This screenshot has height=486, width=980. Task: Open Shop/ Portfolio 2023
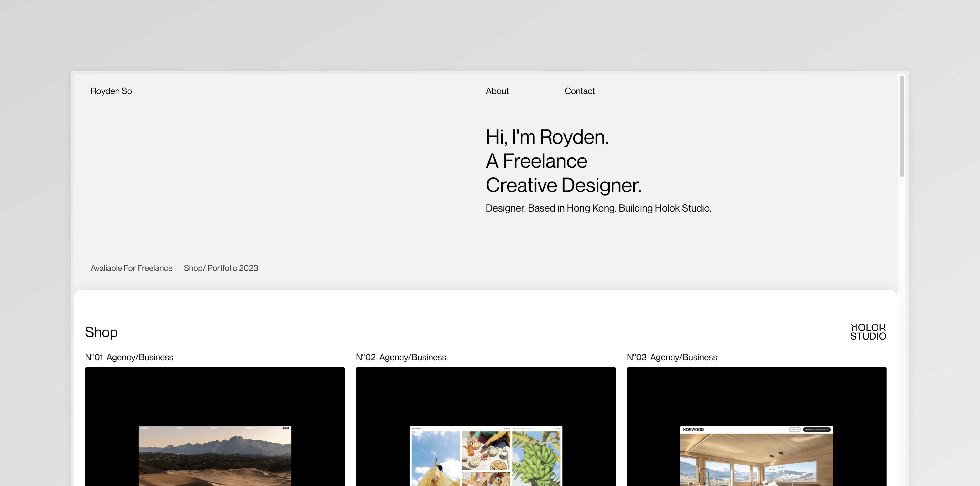(221, 268)
